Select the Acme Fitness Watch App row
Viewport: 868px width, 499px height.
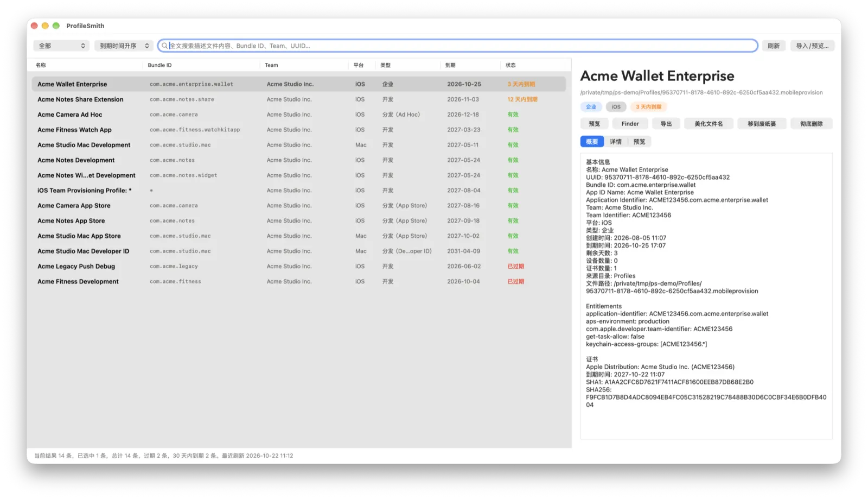(x=299, y=130)
